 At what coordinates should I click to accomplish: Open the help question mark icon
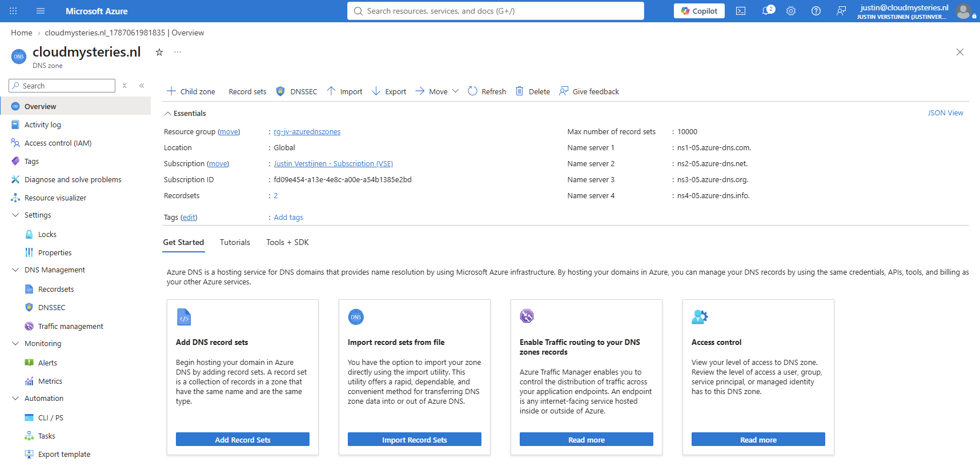click(816, 11)
